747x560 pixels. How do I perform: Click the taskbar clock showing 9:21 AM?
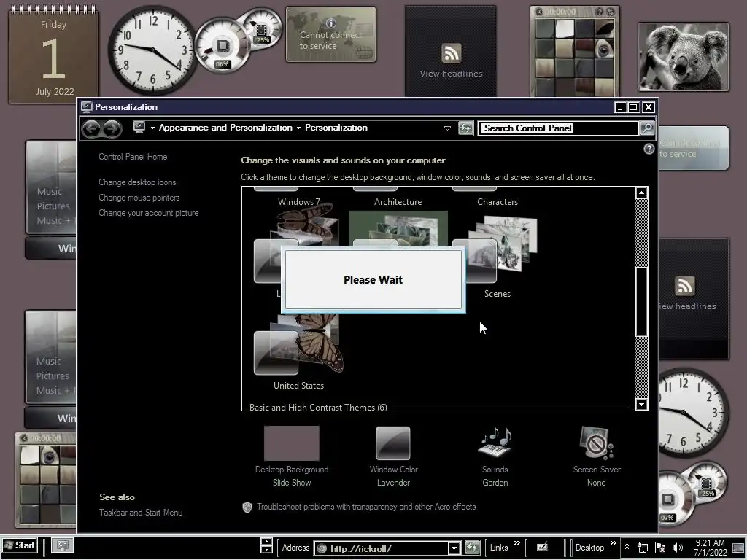point(710,548)
